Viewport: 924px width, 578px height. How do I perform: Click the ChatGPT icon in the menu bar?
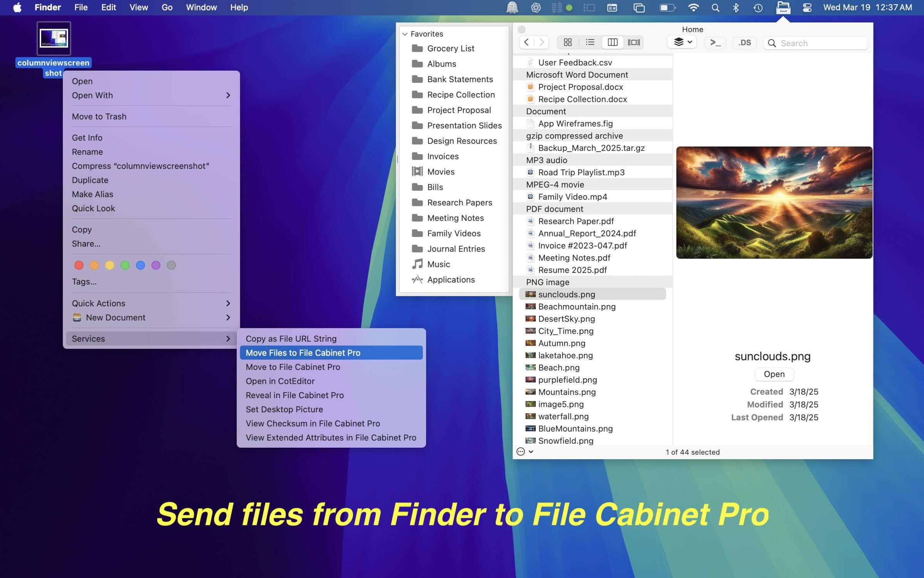click(x=536, y=7)
